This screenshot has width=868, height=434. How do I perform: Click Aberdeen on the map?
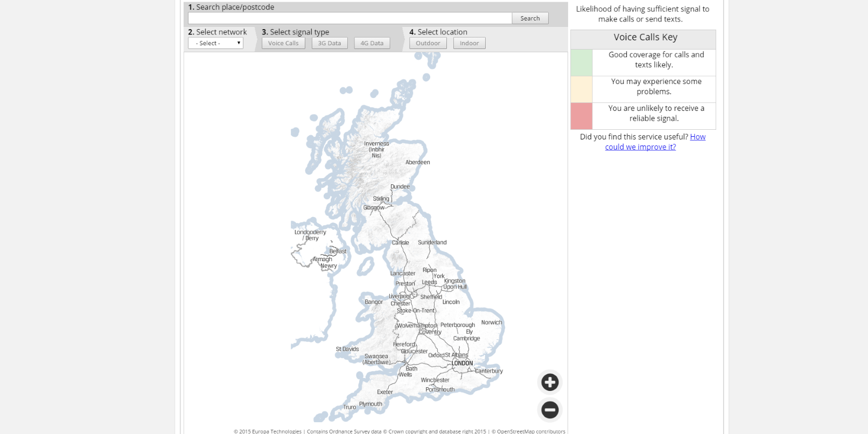[418, 162]
